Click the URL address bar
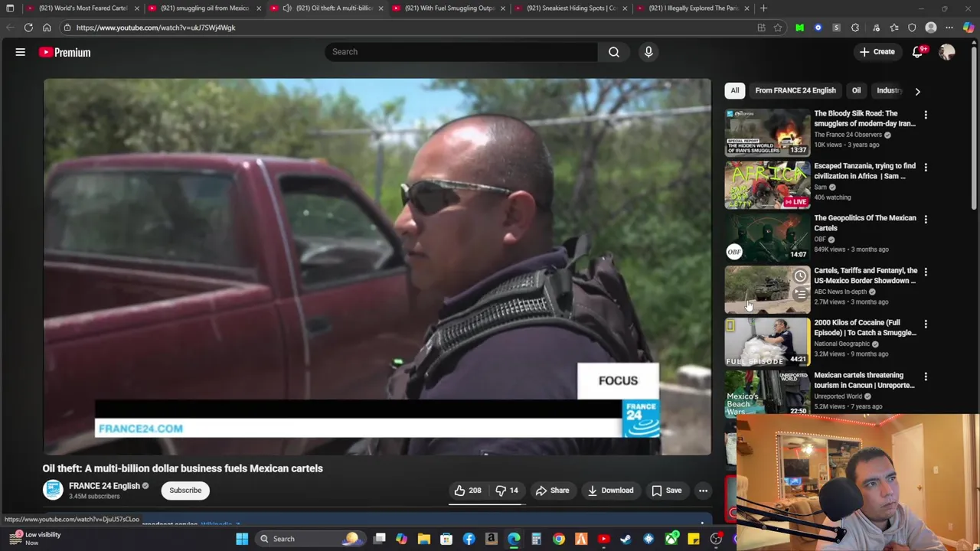 tap(406, 28)
